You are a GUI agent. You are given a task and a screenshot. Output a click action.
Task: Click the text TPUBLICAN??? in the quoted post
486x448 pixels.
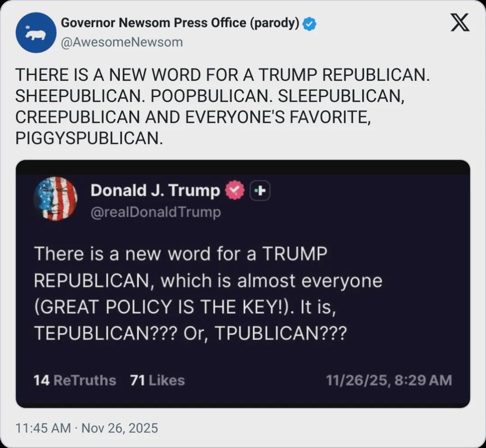[x=280, y=333]
